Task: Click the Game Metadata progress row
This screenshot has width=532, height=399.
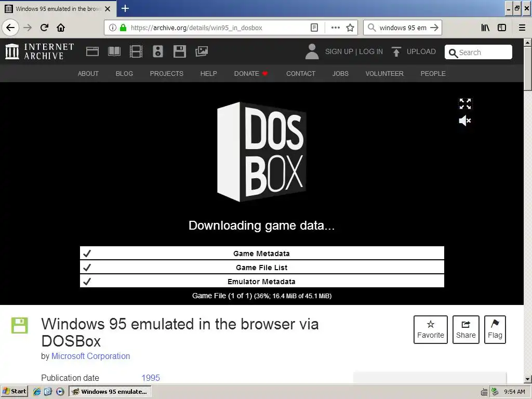Action: tap(262, 253)
